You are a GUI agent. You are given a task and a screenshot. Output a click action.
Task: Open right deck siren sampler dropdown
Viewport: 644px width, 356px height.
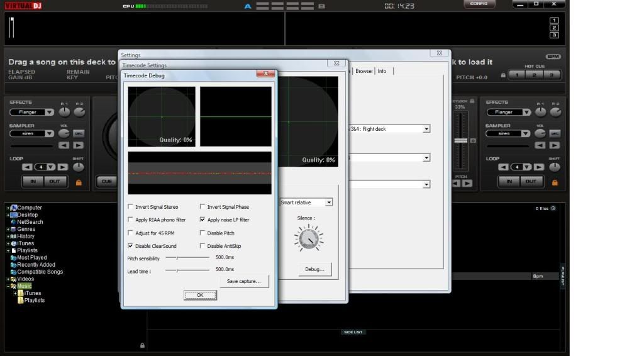[x=526, y=133]
